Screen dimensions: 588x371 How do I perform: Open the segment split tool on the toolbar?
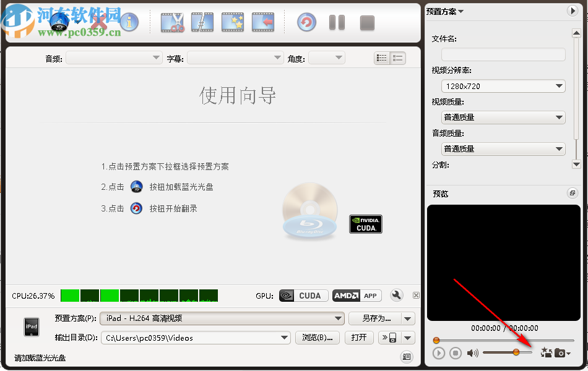pos(202,22)
